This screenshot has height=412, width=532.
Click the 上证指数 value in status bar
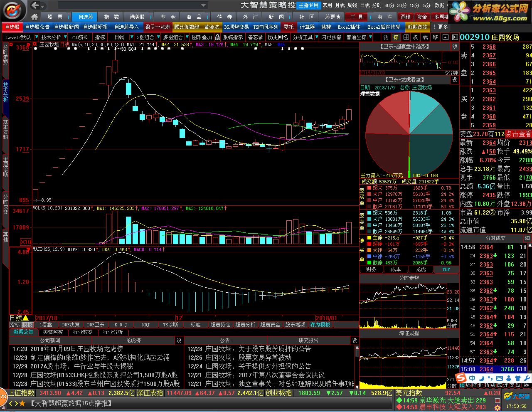tap(50, 393)
